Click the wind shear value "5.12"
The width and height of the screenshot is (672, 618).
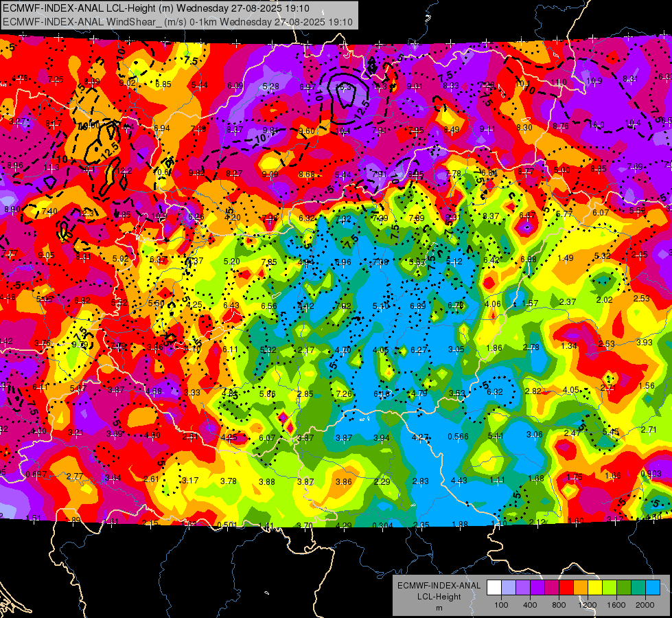pyautogui.click(x=454, y=261)
